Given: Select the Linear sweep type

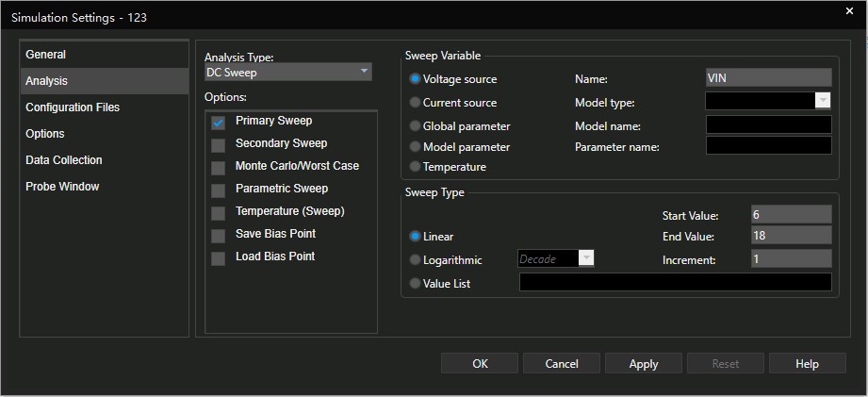Looking at the screenshot, I should (x=415, y=237).
